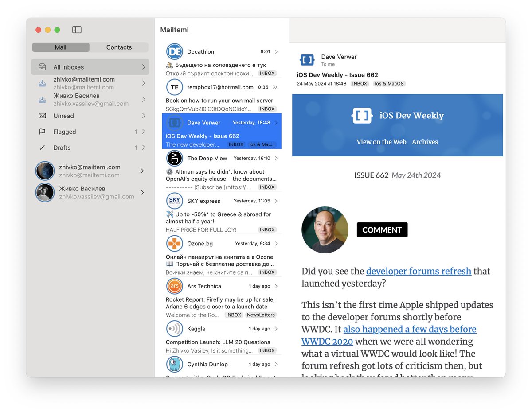This screenshot has height=412, width=532.
Task: Click Dave Verwer avatar in message list
Action: tap(175, 123)
